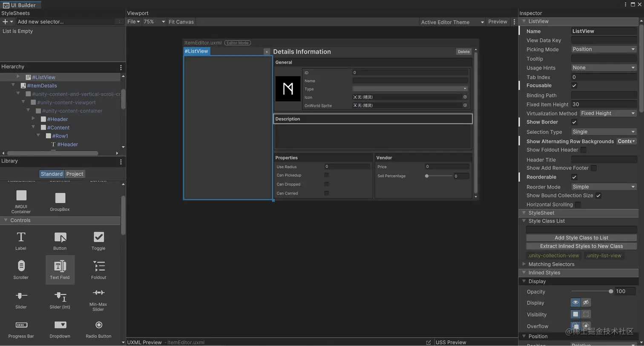
Task: Select the Dropdown control in Library
Action: tap(60, 329)
